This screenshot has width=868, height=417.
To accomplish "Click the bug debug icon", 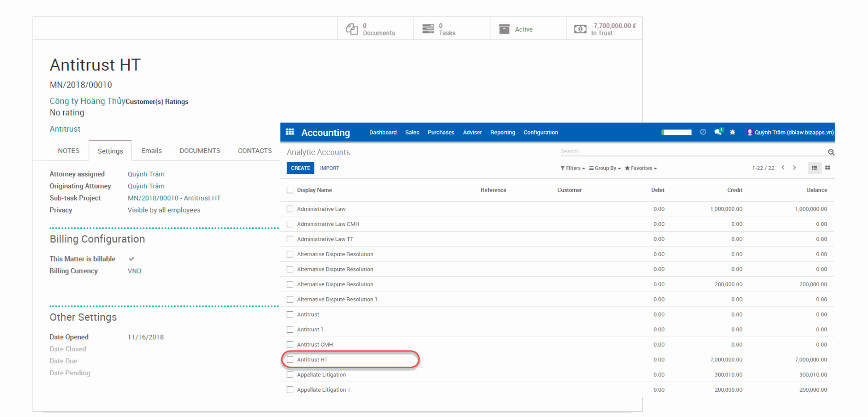I will click(732, 132).
